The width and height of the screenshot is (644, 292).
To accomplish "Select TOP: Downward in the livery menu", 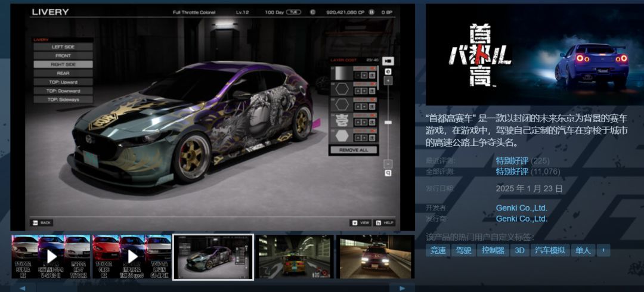I will coord(63,91).
